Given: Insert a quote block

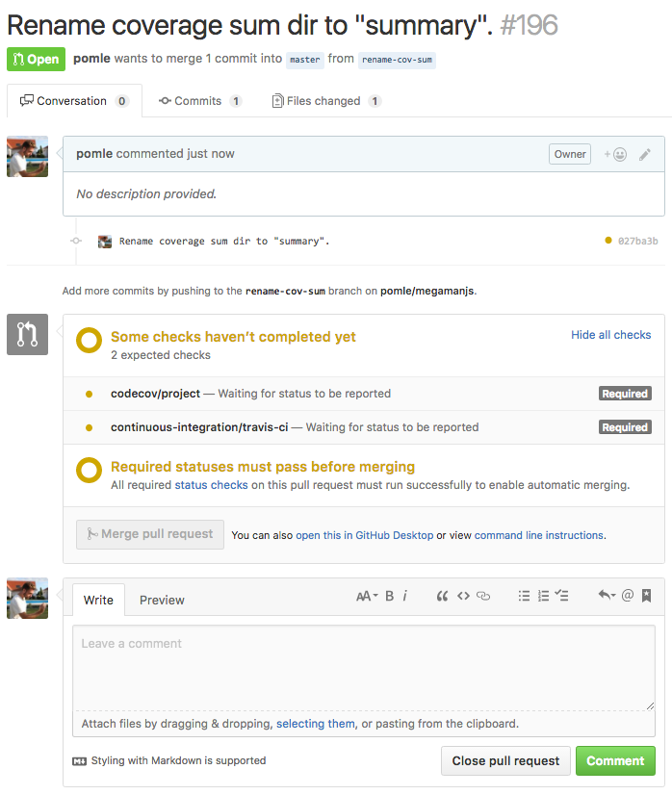Looking at the screenshot, I should coord(442,596).
